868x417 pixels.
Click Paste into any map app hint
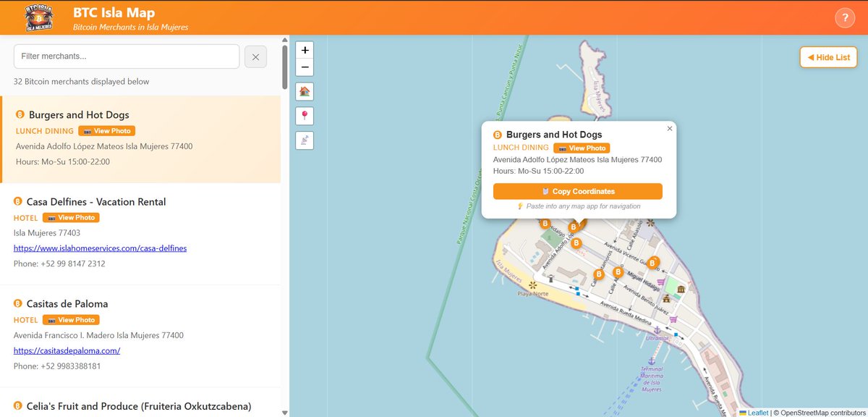(579, 206)
